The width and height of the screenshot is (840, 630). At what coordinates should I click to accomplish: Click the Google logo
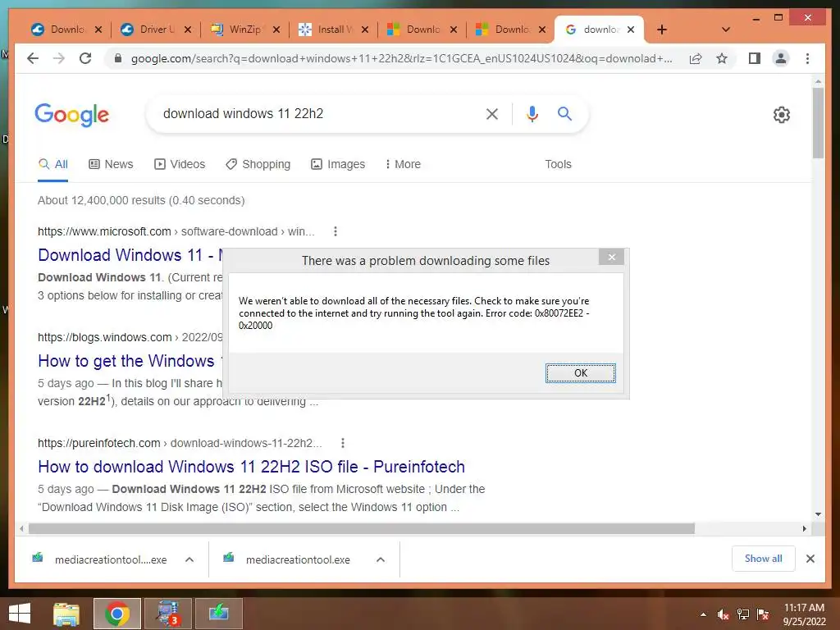[72, 115]
